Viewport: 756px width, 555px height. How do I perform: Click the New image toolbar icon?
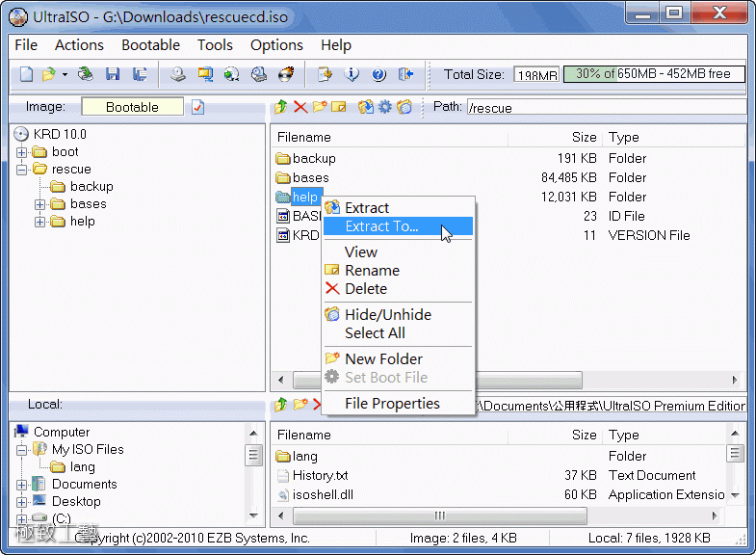pyautogui.click(x=27, y=74)
